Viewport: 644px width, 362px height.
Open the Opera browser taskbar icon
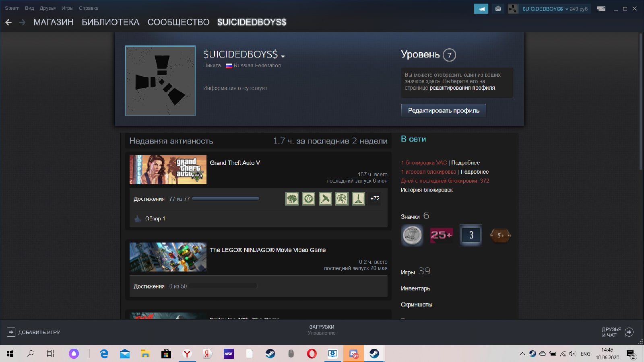(312, 354)
